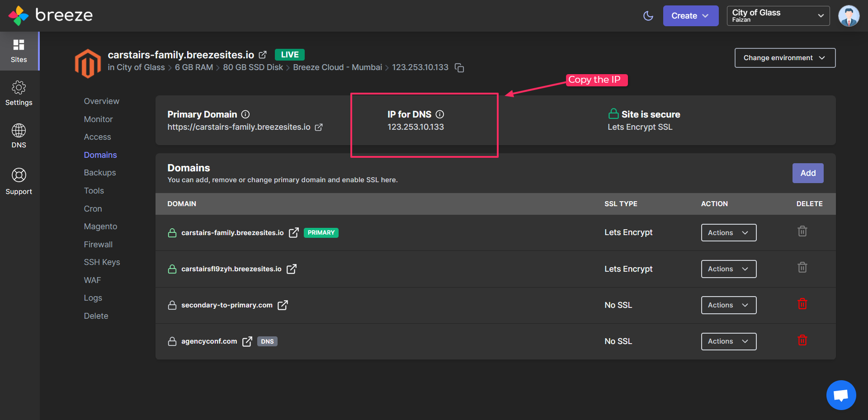Screen dimensions: 868x420
Task: Go to the Monitor tab
Action: tap(98, 119)
